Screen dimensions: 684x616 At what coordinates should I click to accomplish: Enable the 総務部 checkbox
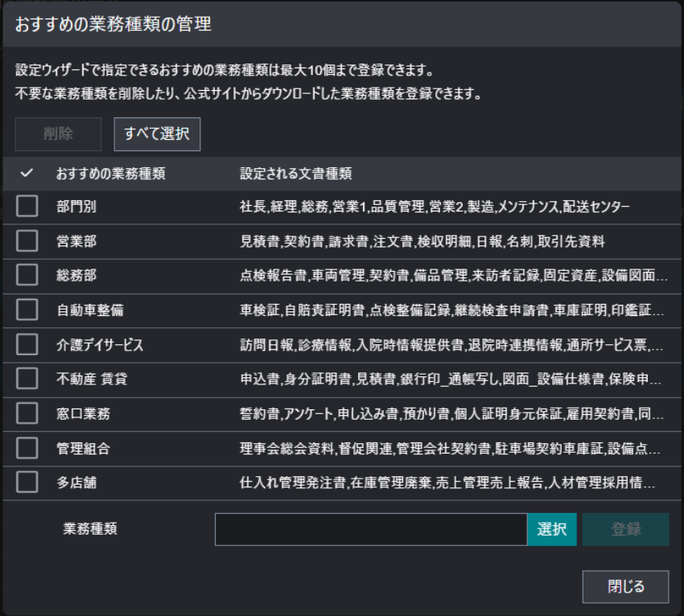click(x=27, y=276)
